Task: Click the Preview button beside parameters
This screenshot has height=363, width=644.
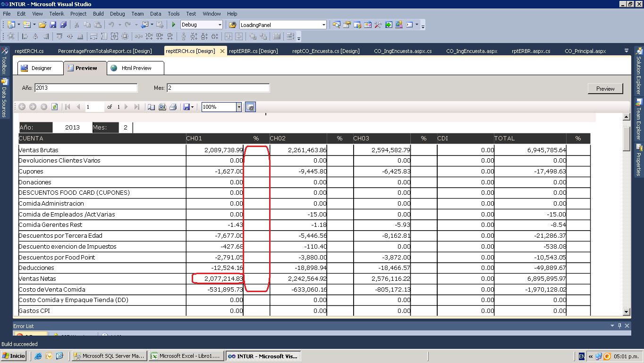Action: pos(605,88)
